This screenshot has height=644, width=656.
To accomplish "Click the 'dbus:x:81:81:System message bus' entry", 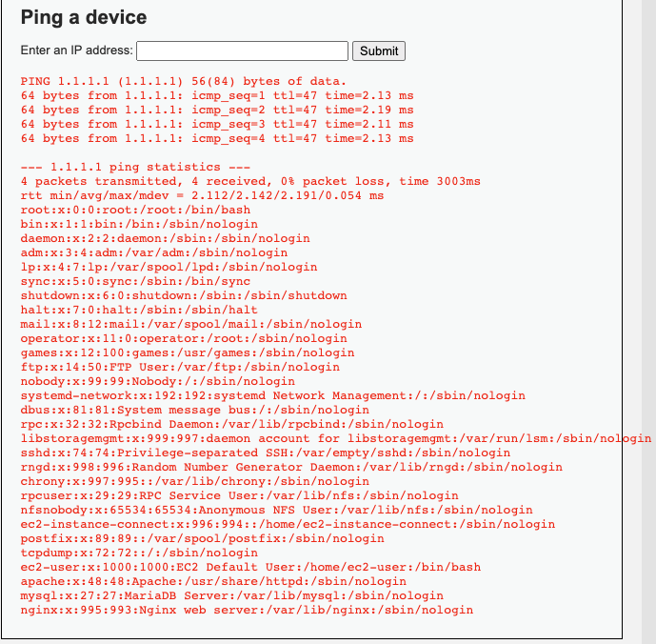I will click(195, 409).
